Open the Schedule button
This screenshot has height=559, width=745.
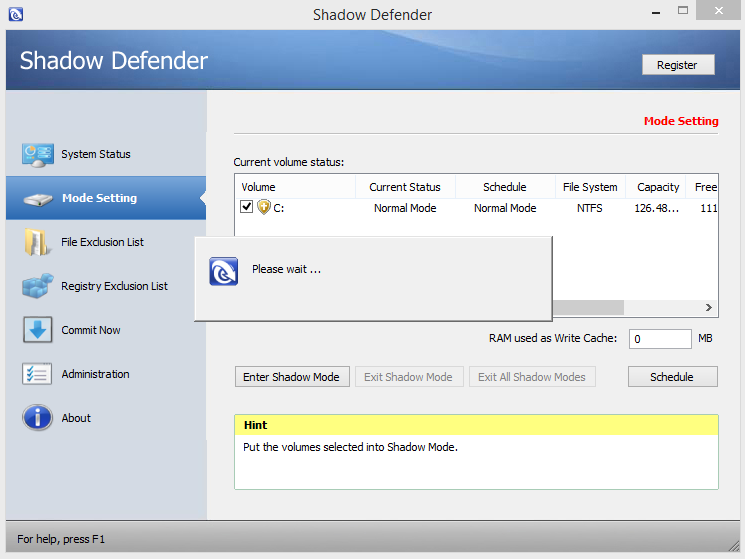[673, 377]
